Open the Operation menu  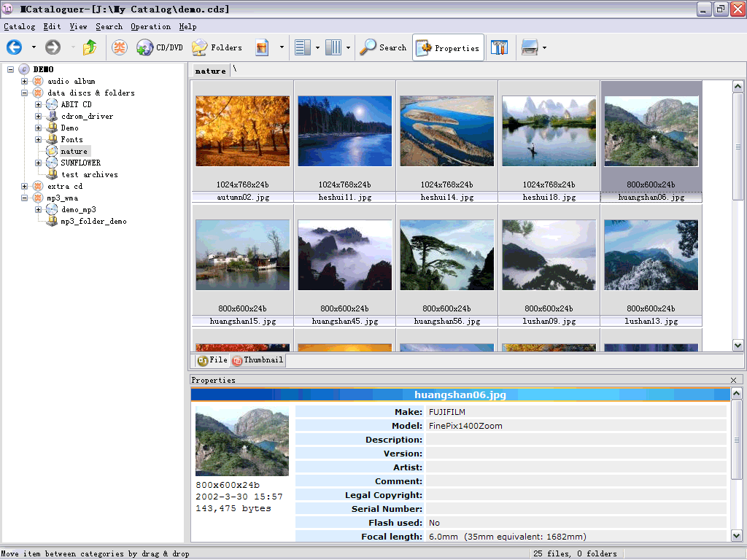pos(150,26)
